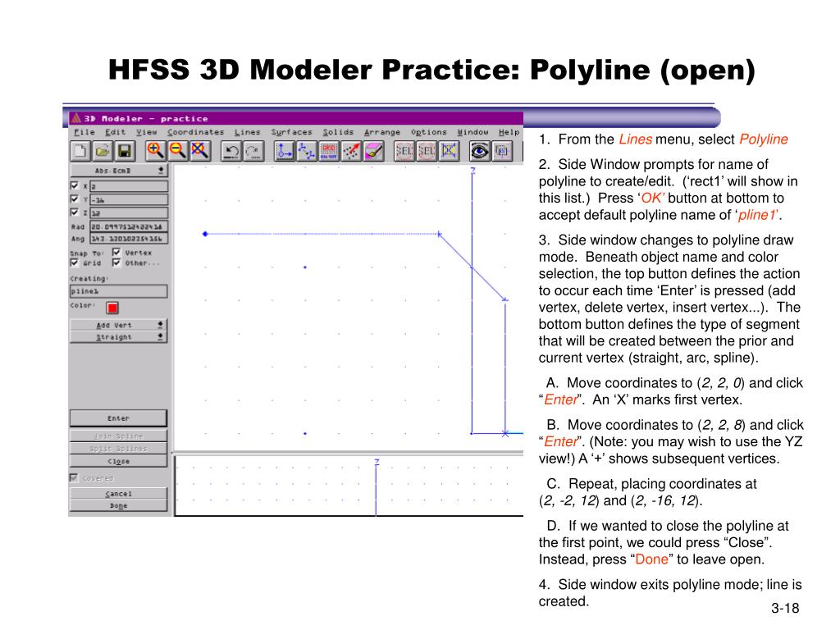This screenshot has width=840, height=630.
Task: Click the first SEL selection icon
Action: pos(404,151)
